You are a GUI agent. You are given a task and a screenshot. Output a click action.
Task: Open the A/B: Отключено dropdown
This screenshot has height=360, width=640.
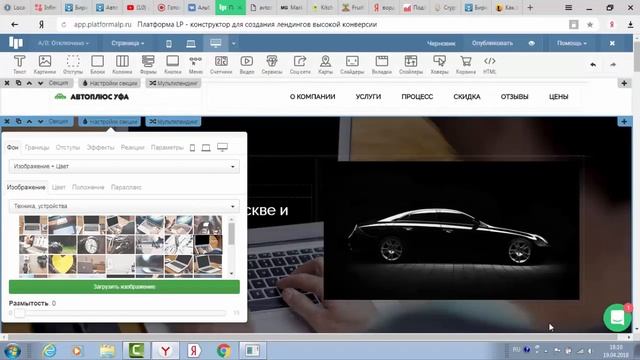(x=63, y=43)
